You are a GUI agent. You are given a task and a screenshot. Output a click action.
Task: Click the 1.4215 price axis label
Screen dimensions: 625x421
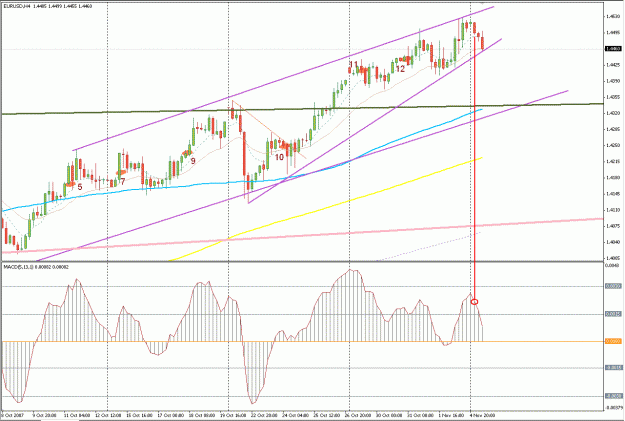coord(613,161)
